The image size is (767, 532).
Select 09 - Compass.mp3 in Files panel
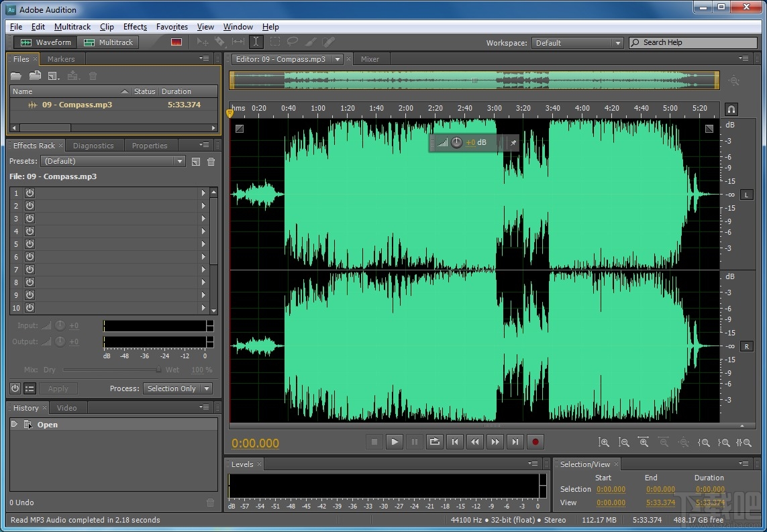pos(76,105)
